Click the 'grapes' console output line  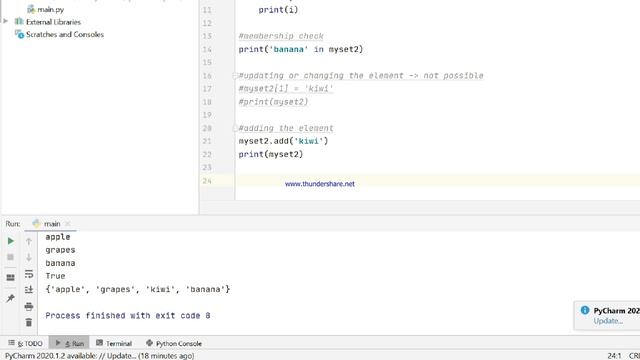tap(60, 250)
